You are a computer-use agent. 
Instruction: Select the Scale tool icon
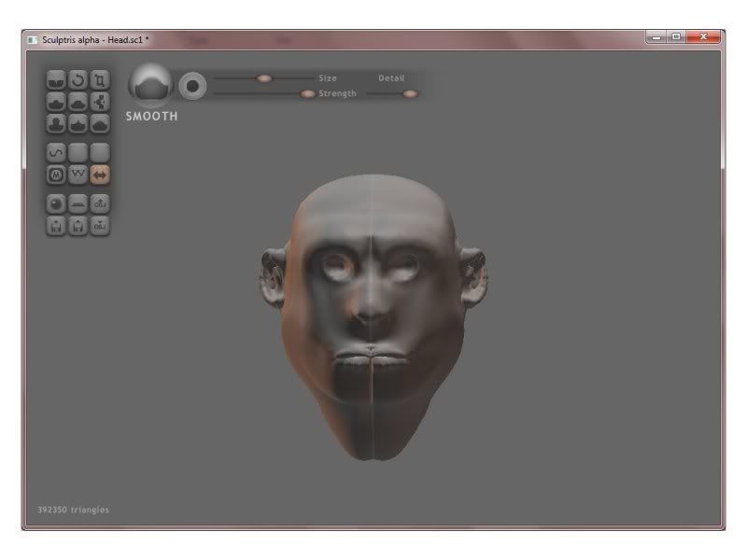click(100, 80)
